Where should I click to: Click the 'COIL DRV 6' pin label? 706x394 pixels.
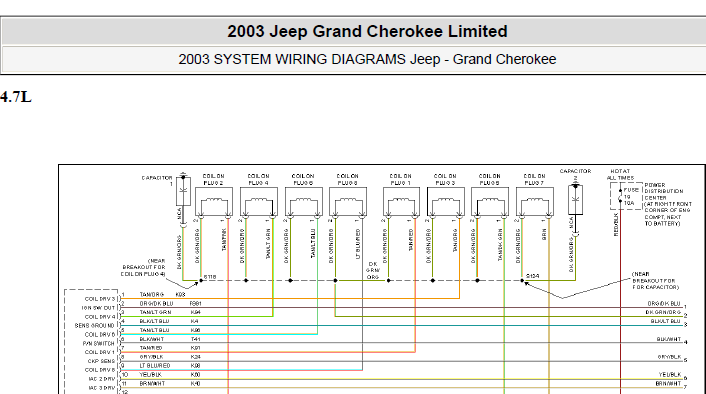(100, 335)
